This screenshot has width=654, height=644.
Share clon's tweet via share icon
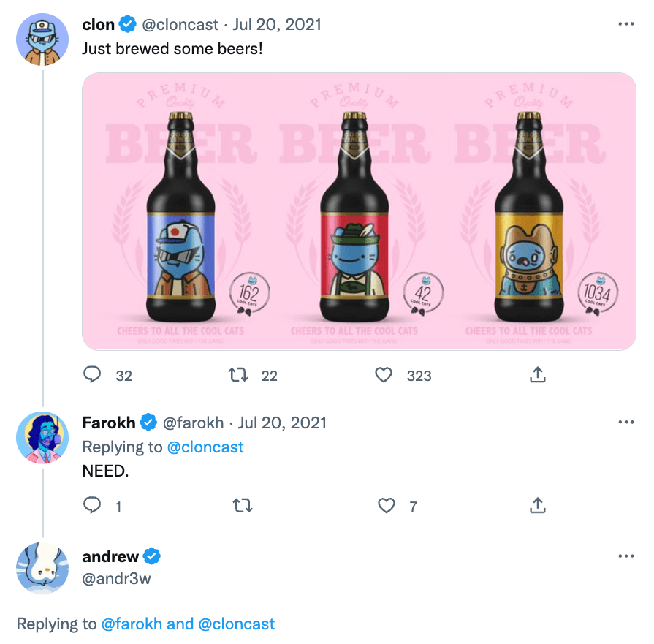(538, 374)
